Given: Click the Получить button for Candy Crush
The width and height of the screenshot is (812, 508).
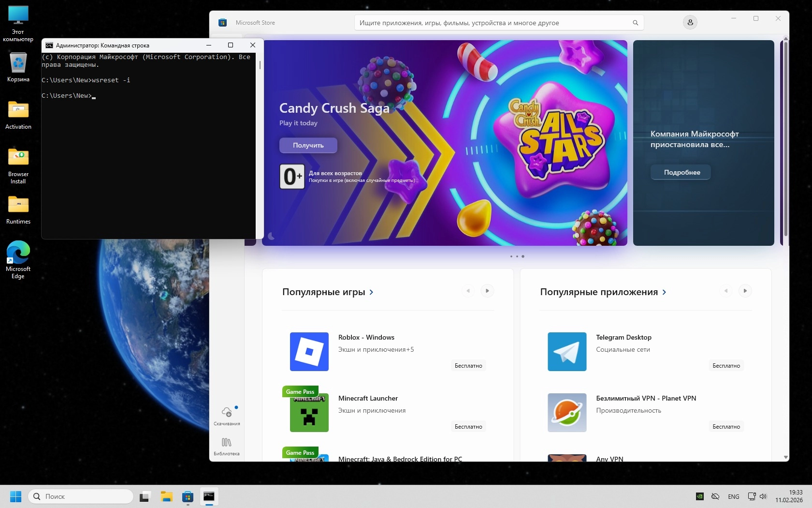Looking at the screenshot, I should coord(308,145).
